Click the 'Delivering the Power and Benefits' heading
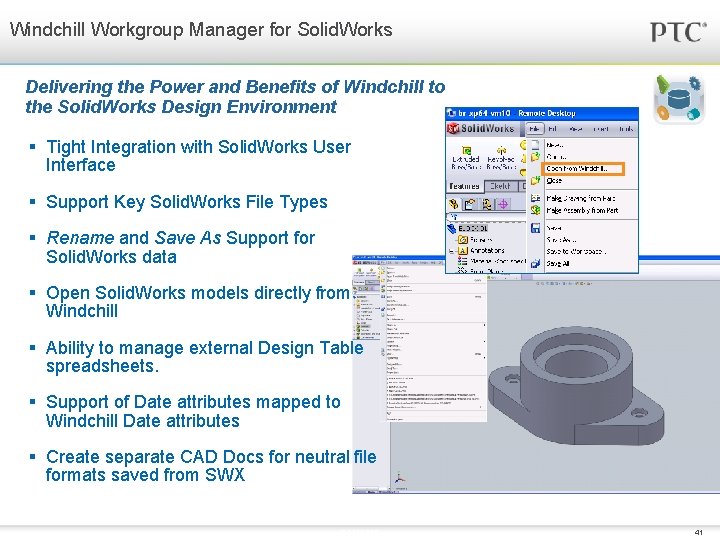The height and width of the screenshot is (540, 720). pyautogui.click(x=235, y=96)
